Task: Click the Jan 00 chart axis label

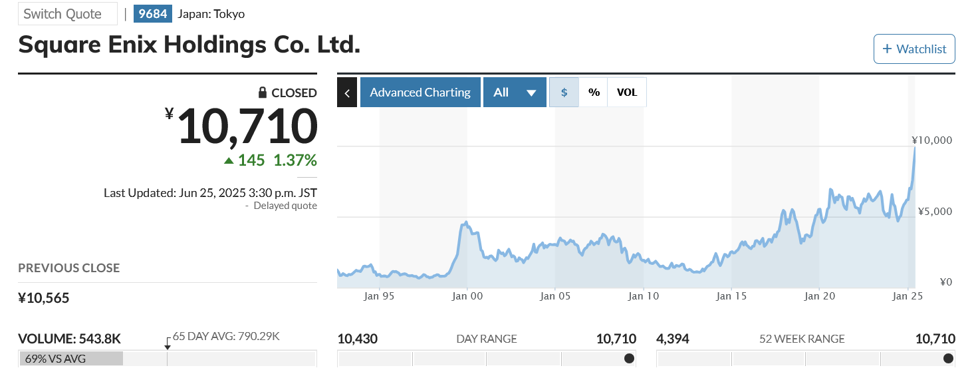Action: coord(467,296)
